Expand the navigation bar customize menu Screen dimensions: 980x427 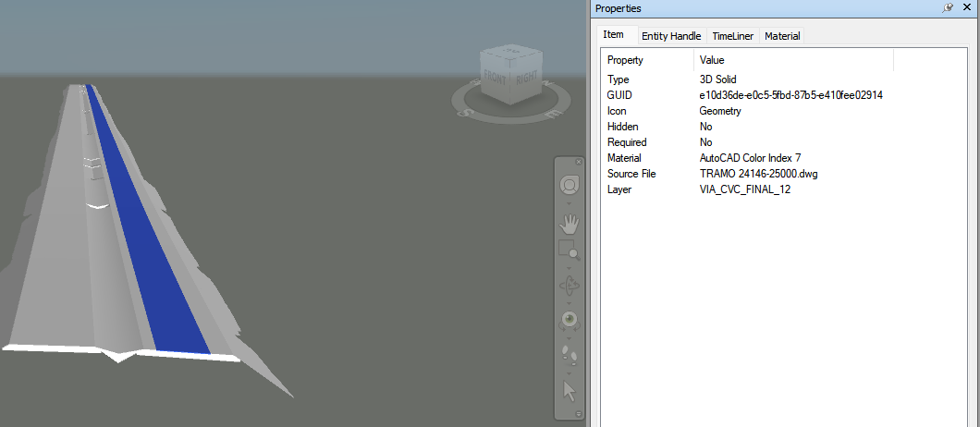pyautogui.click(x=578, y=413)
